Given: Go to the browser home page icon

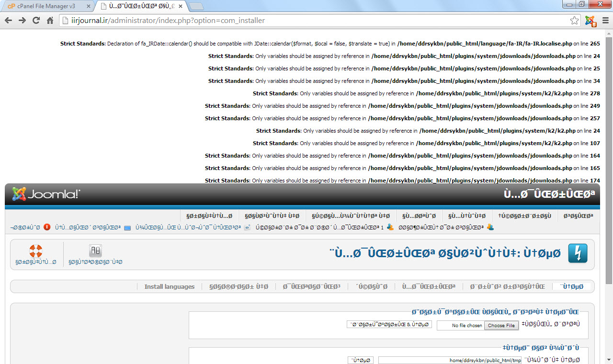Looking at the screenshot, I should (x=50, y=21).
